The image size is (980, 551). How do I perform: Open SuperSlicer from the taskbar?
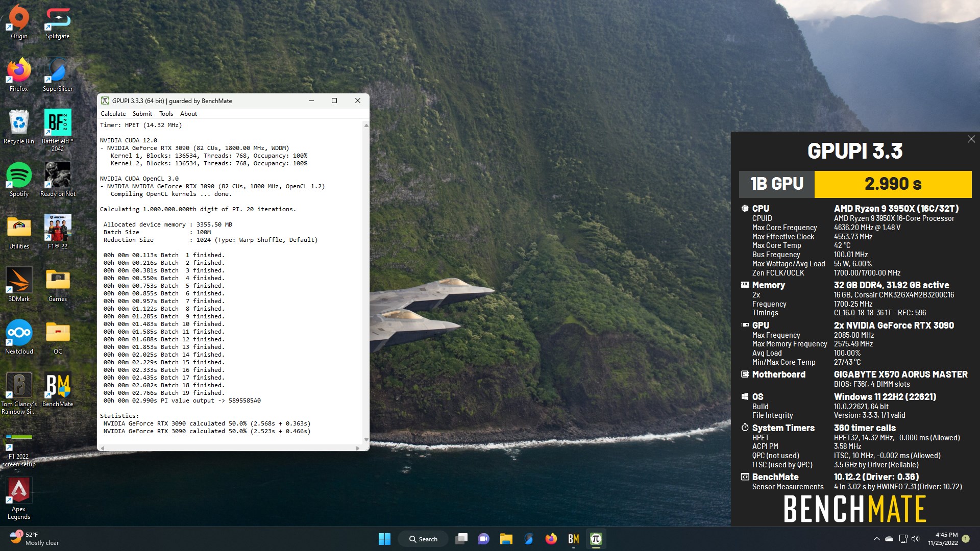528,539
